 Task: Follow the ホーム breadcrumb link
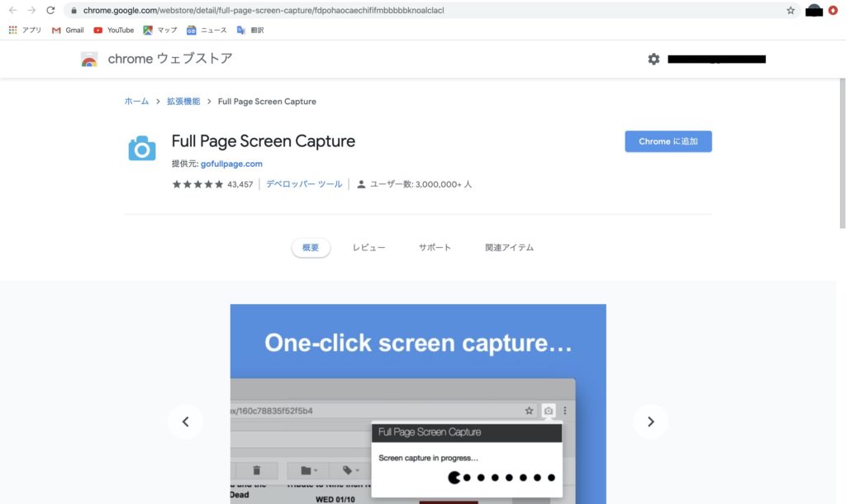(136, 102)
